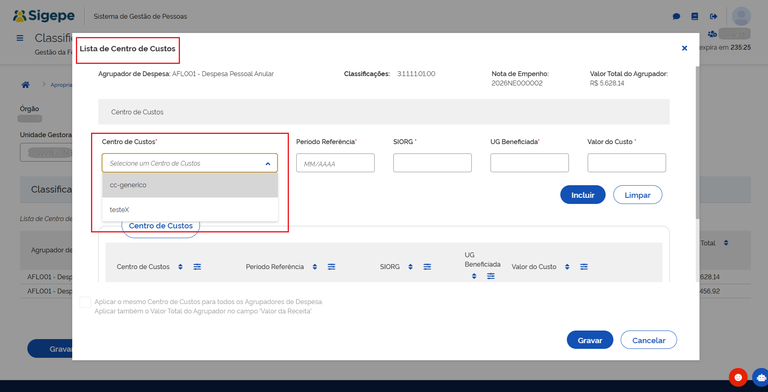Click the user group profile-switch icon
The width and height of the screenshot is (768, 392).
[x=712, y=34]
